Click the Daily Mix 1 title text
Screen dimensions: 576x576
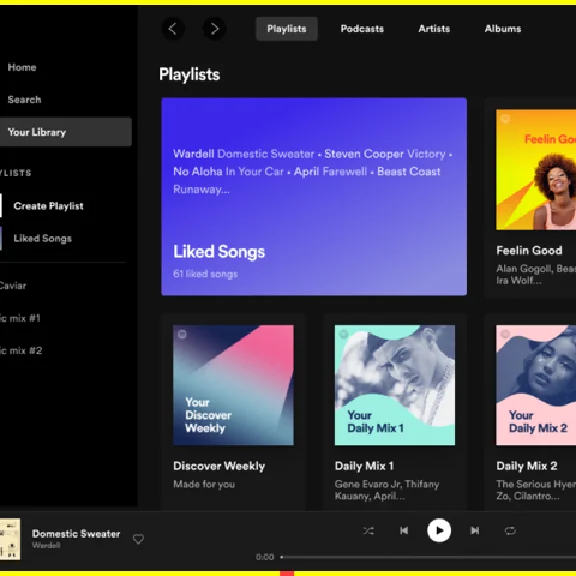pos(364,466)
